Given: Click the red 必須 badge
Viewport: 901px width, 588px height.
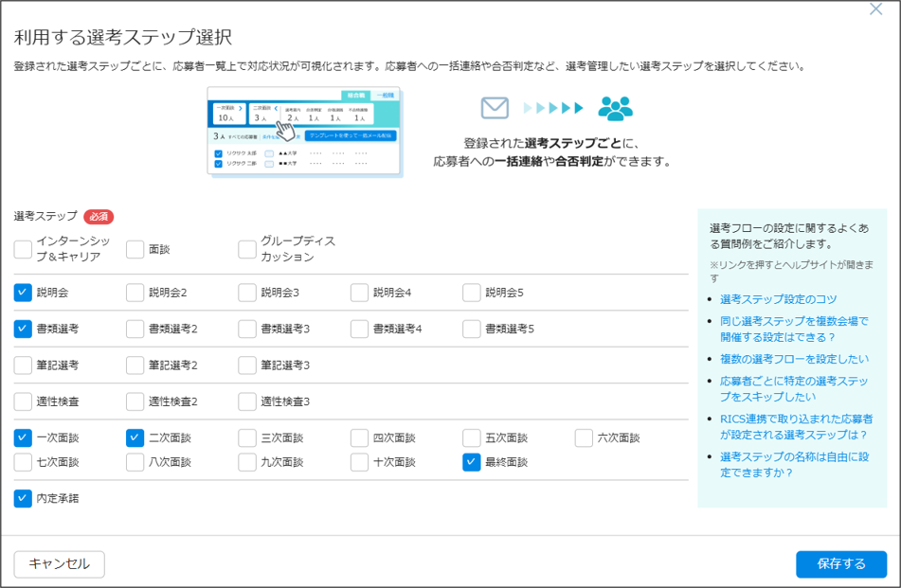Looking at the screenshot, I should [99, 217].
